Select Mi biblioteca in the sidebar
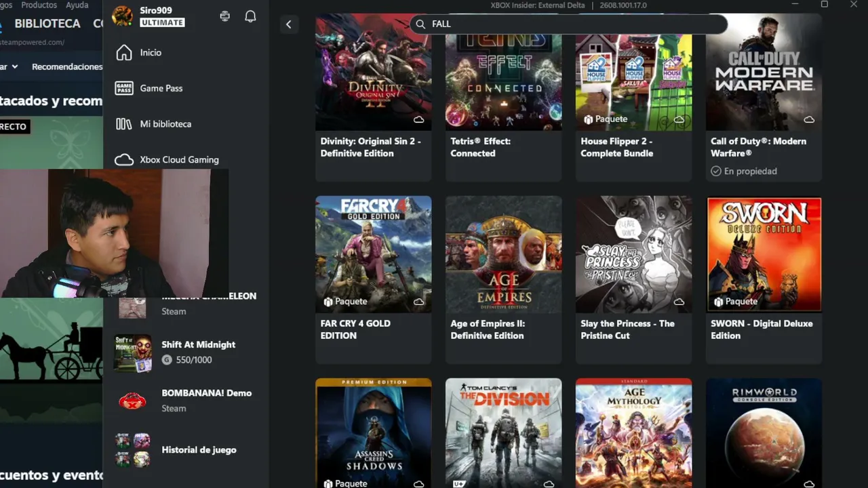This screenshot has height=488, width=868. [x=186, y=124]
